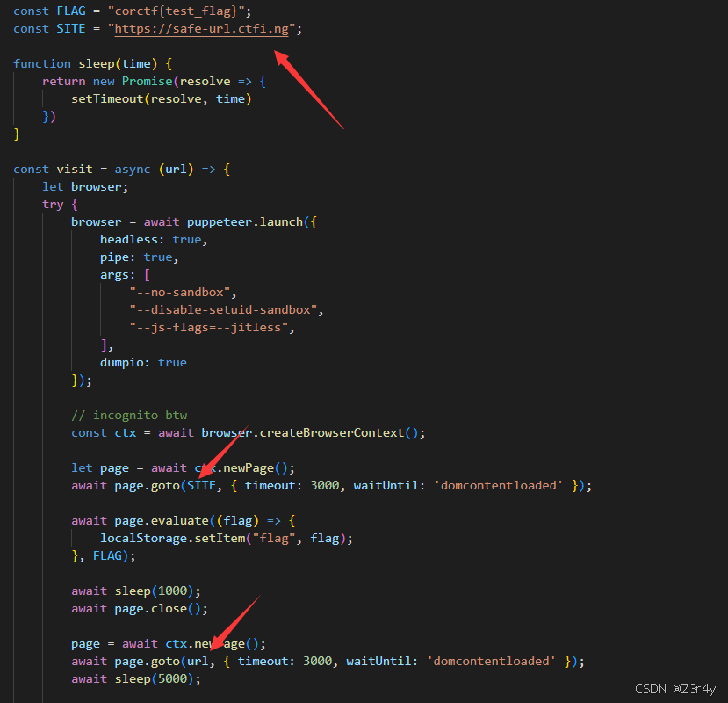728x703 pixels.
Task: Click the "timeout: 3000" option in goto(url)
Action: pos(285,662)
